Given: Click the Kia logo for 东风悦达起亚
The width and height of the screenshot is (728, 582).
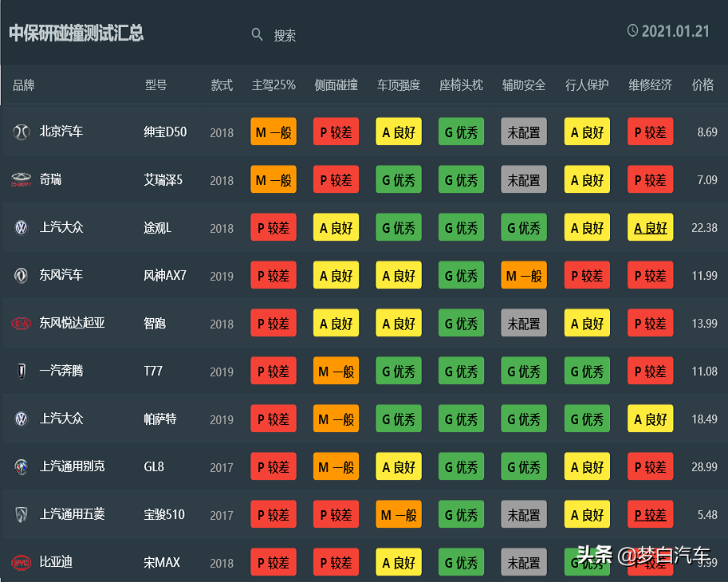Looking at the screenshot, I should point(21,324).
